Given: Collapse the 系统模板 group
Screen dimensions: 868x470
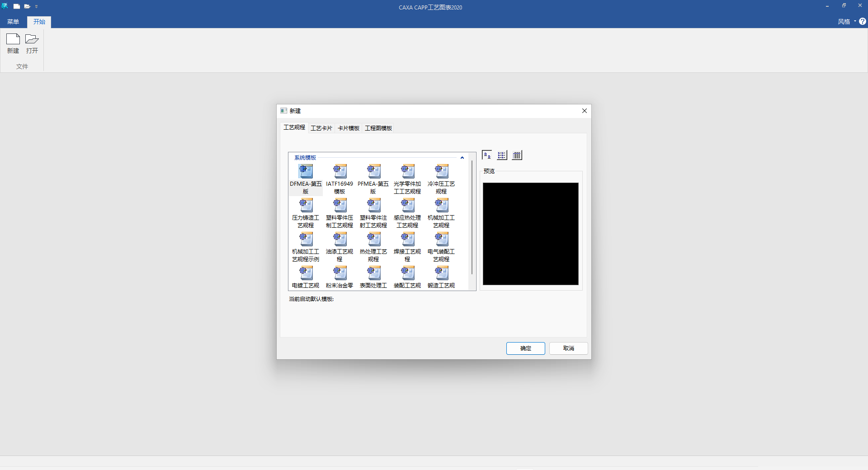Looking at the screenshot, I should [462, 158].
